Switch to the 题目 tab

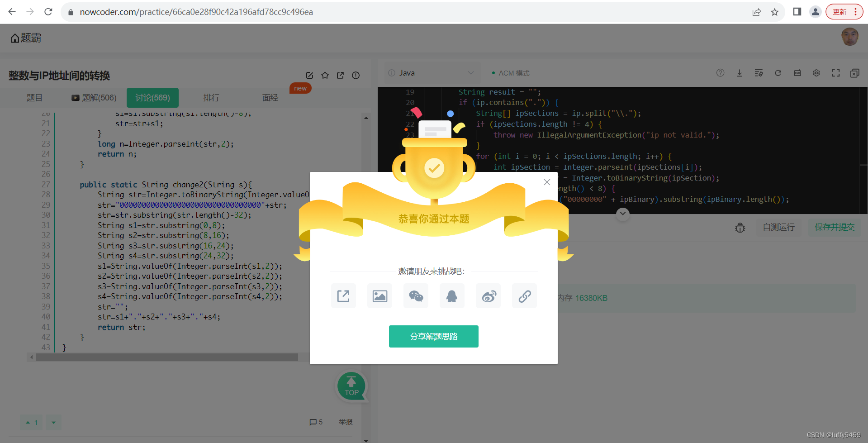[34, 98]
